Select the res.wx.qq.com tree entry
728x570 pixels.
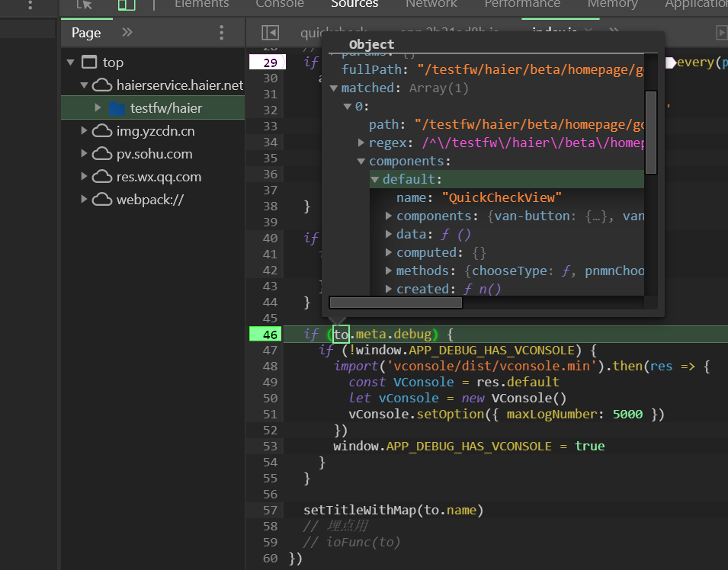(x=159, y=177)
